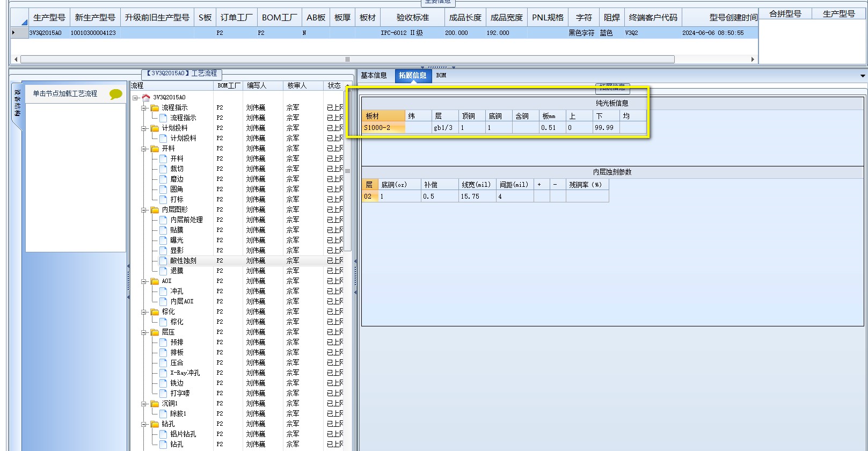Click the gb1/3 layer cell
The height and width of the screenshot is (451, 868).
coord(445,128)
